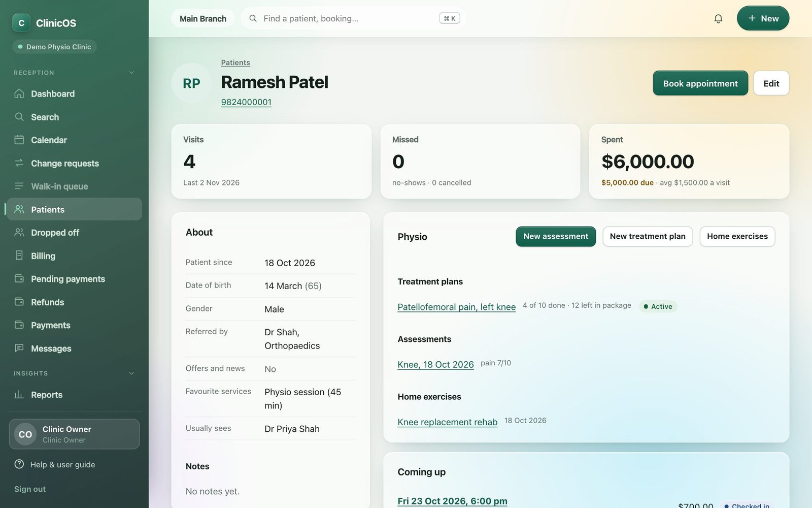Screen dimensions: 812x508
Task: Select Messages in the sidebar
Action: [x=74, y=348]
